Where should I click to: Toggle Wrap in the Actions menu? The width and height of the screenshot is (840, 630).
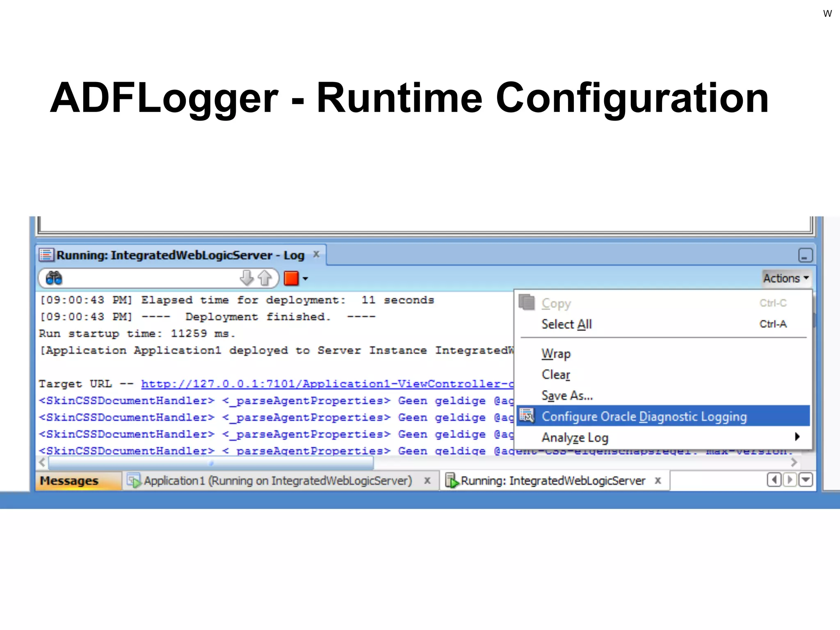tap(663, 353)
